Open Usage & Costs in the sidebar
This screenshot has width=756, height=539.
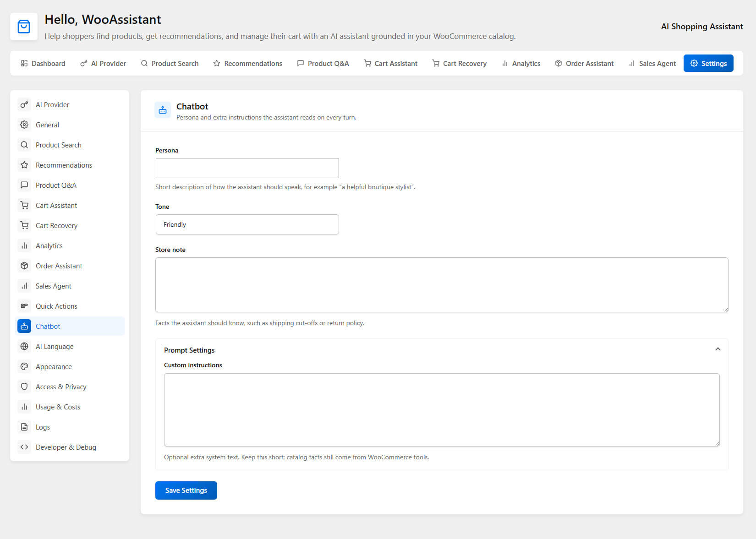tap(70, 407)
